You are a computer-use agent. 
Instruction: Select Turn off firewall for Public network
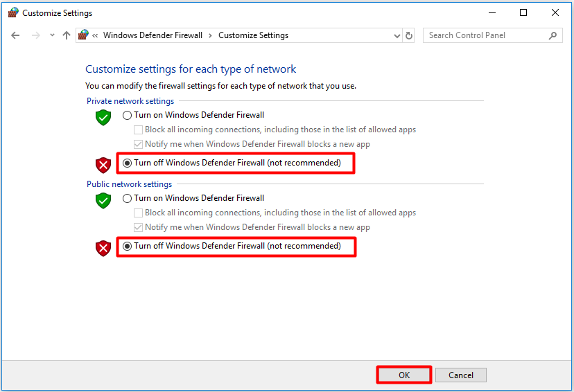(x=127, y=246)
